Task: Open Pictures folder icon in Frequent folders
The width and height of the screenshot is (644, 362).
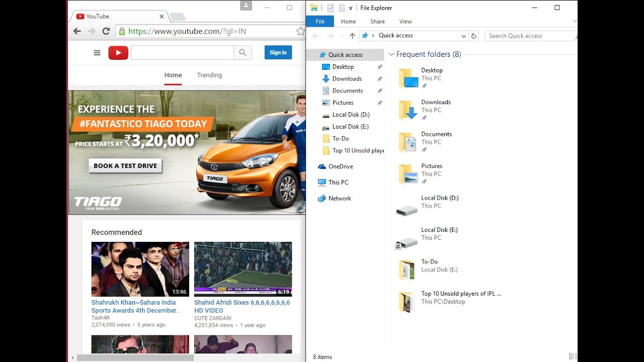Action: coord(408,174)
